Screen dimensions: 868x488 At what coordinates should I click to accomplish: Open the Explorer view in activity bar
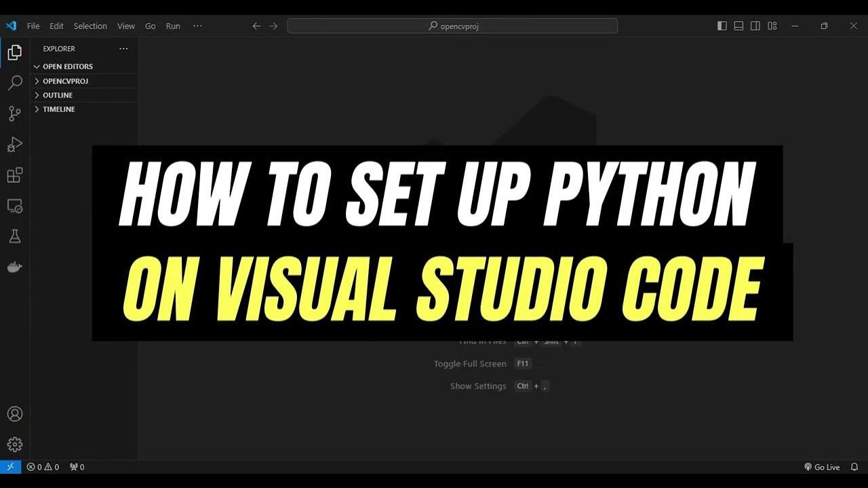coord(14,52)
